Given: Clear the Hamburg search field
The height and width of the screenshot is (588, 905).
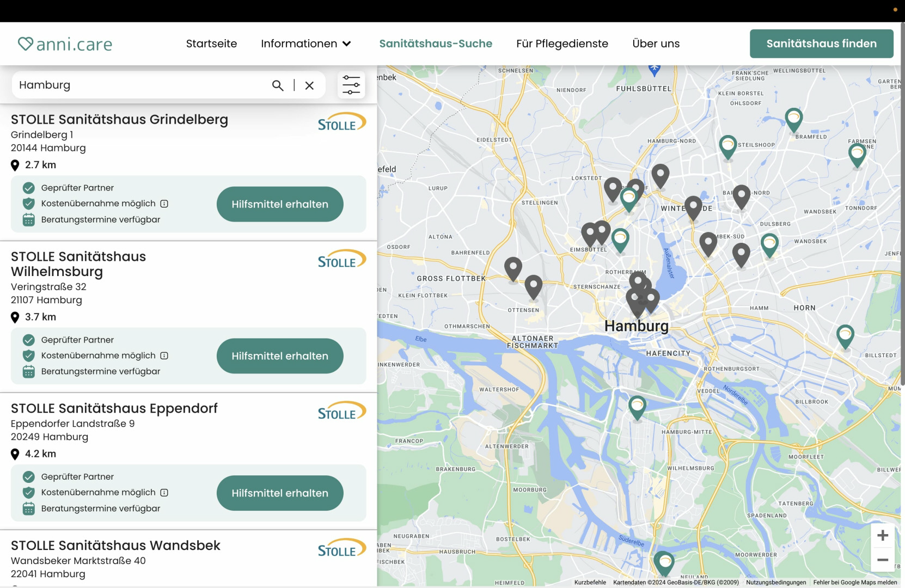Looking at the screenshot, I should (x=309, y=85).
